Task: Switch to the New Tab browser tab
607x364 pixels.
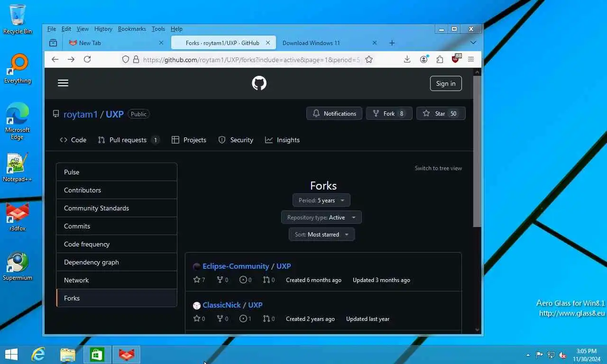Action: pos(116,43)
